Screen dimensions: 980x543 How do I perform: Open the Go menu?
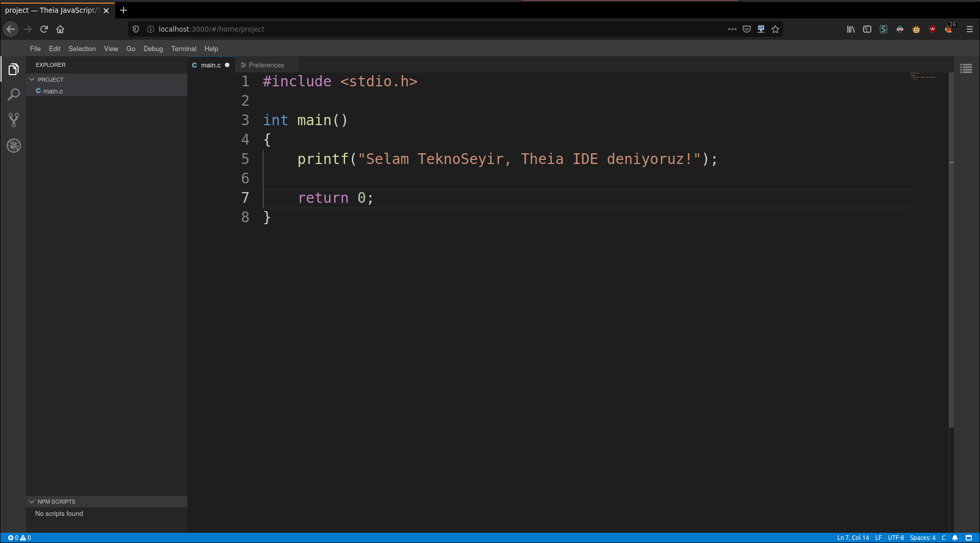pyautogui.click(x=131, y=49)
